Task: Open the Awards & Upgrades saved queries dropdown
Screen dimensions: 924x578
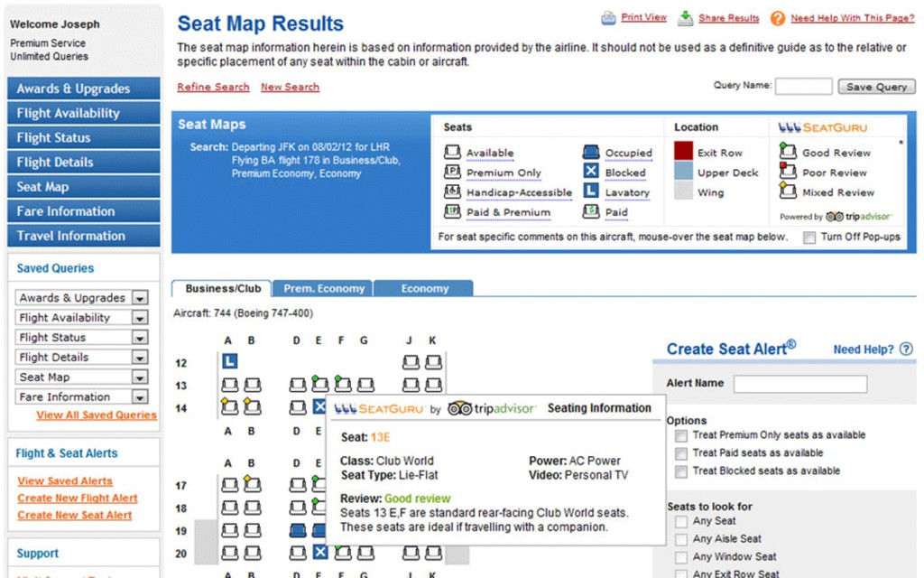Action: pos(140,298)
